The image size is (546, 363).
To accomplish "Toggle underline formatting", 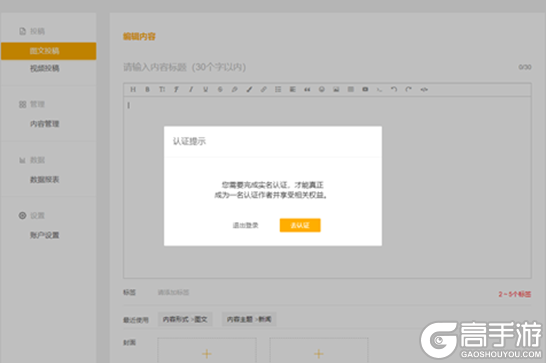I will [x=205, y=90].
